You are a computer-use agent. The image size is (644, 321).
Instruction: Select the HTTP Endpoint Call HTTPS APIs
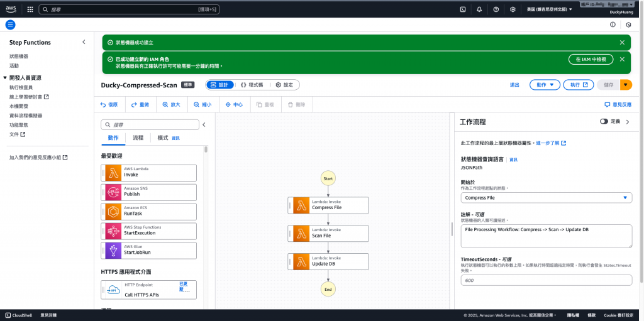[148, 290]
